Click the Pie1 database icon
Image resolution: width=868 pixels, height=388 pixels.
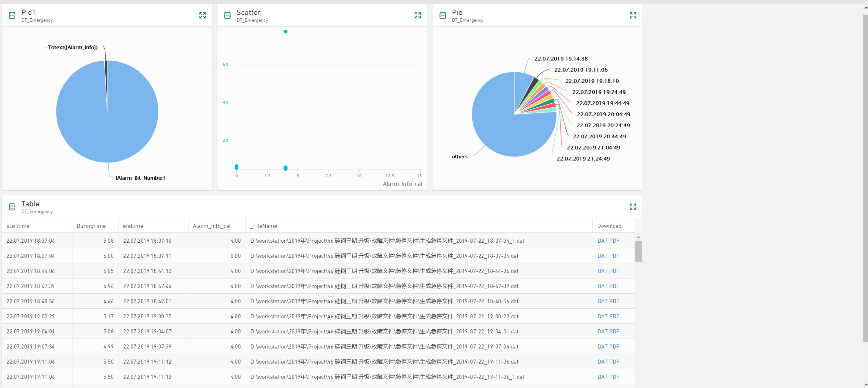click(12, 15)
